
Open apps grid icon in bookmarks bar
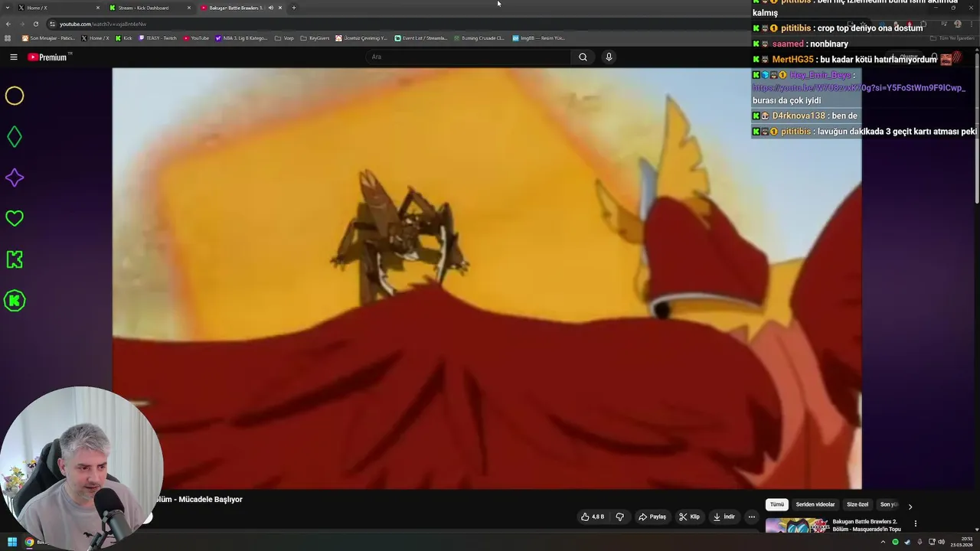point(8,37)
